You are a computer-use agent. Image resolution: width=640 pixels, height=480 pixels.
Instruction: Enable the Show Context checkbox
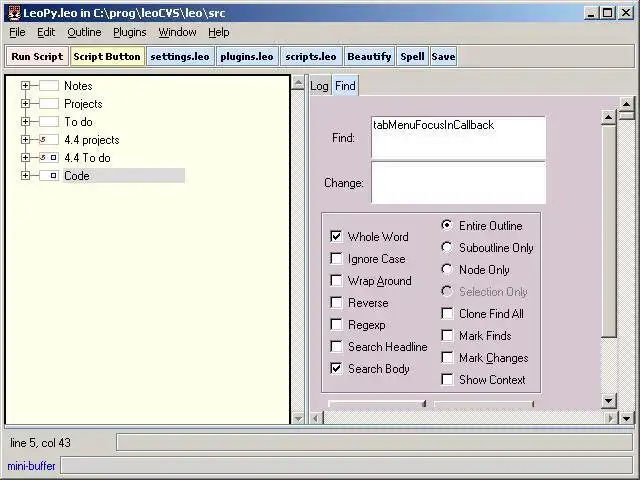point(447,380)
